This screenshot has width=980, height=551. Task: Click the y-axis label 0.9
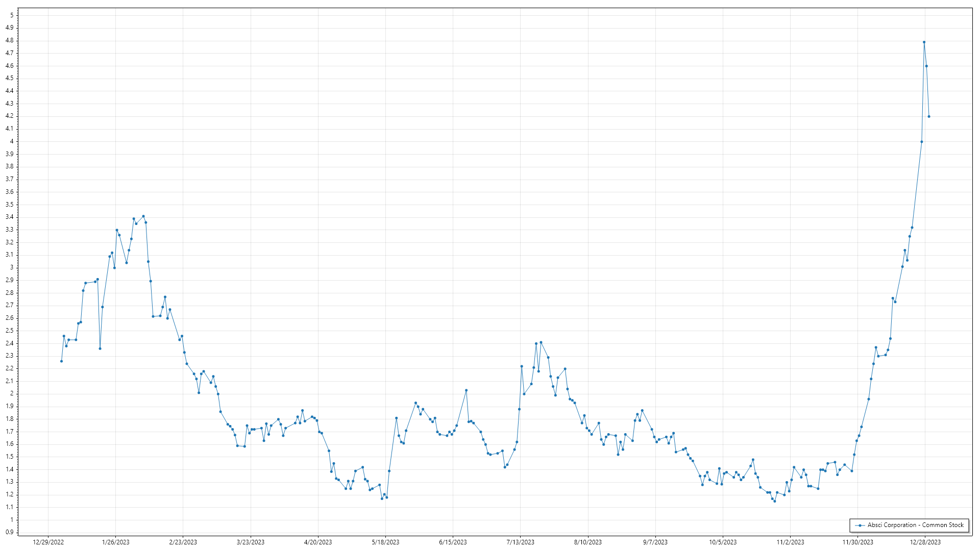(10, 532)
